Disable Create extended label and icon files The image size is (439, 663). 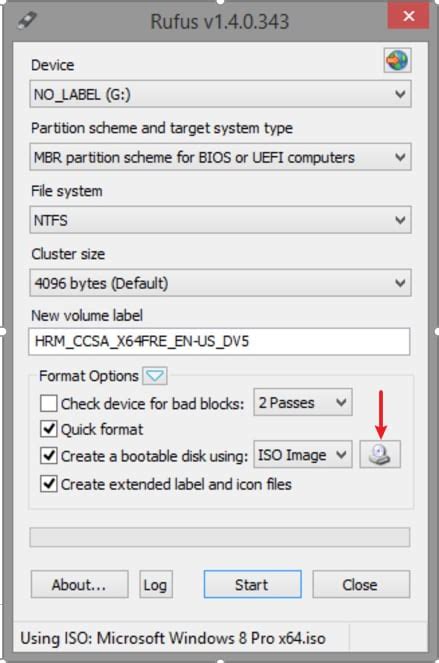pyautogui.click(x=49, y=483)
